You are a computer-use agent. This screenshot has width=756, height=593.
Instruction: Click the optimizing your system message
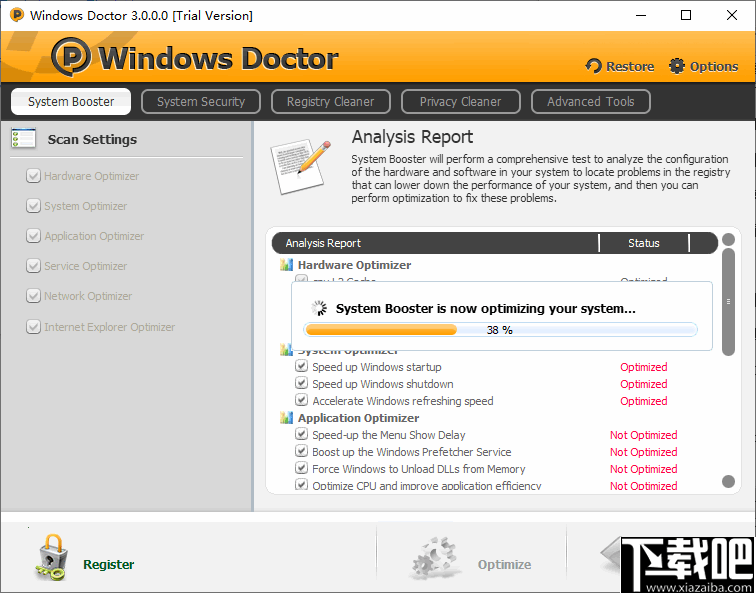click(x=486, y=309)
